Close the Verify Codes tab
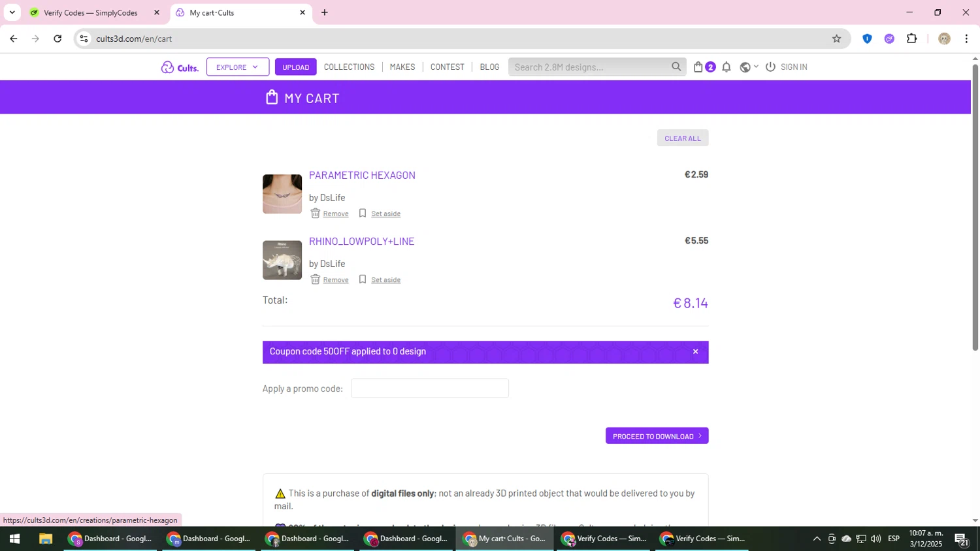The height and width of the screenshot is (551, 980). [157, 12]
